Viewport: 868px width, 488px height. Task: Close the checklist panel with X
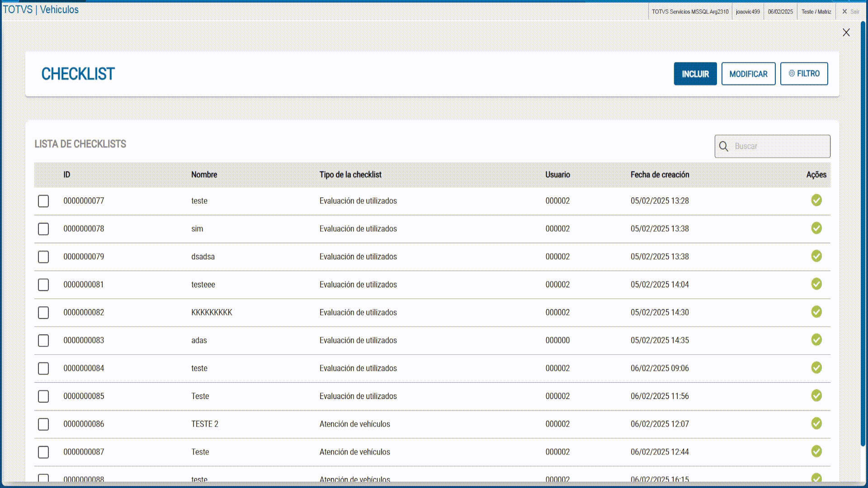point(846,33)
